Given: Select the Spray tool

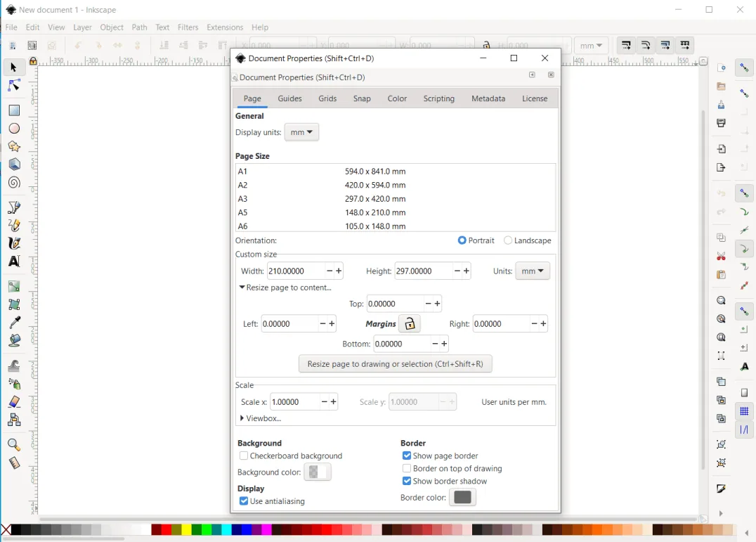Looking at the screenshot, I should (x=14, y=384).
